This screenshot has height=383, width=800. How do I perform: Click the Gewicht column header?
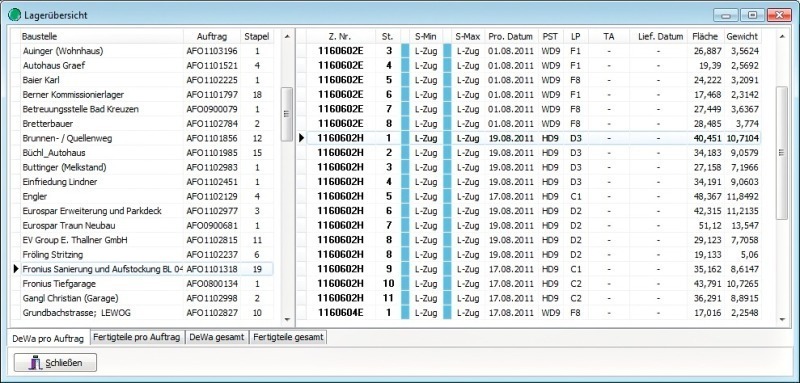(742, 36)
